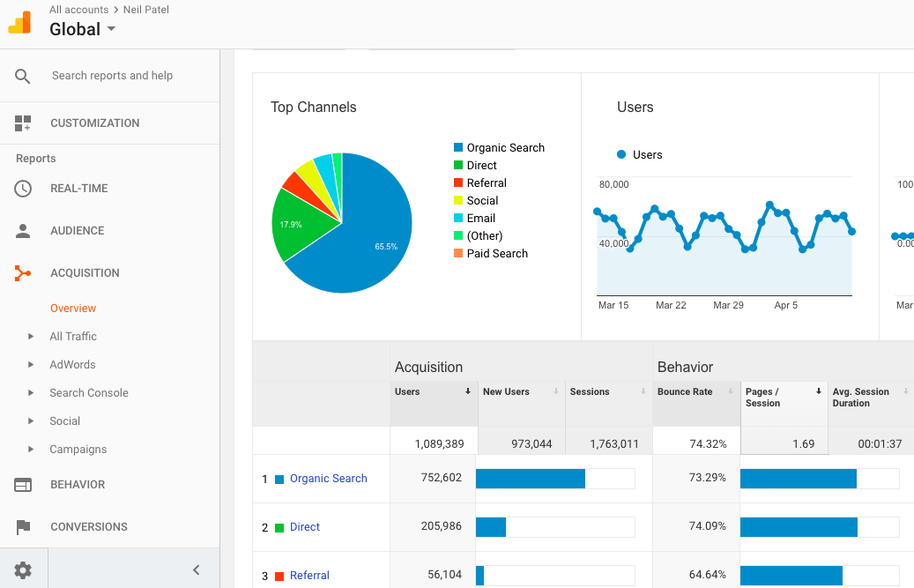Open Admin settings gear icon
The image size is (914, 588).
[x=23, y=570]
